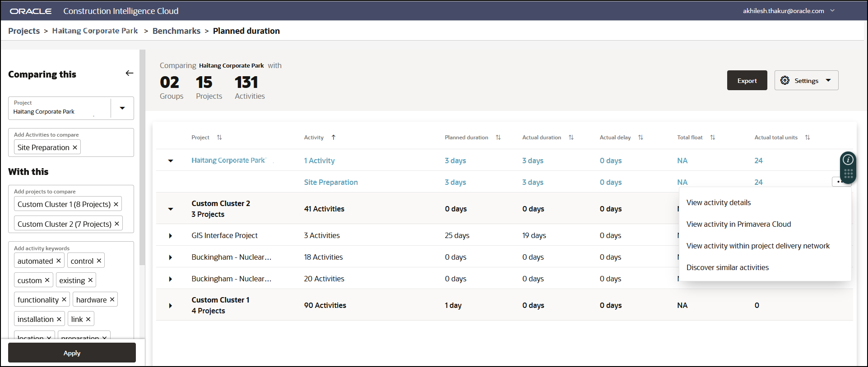The image size is (868, 367).
Task: Click the 90 Activities cell
Action: click(325, 305)
